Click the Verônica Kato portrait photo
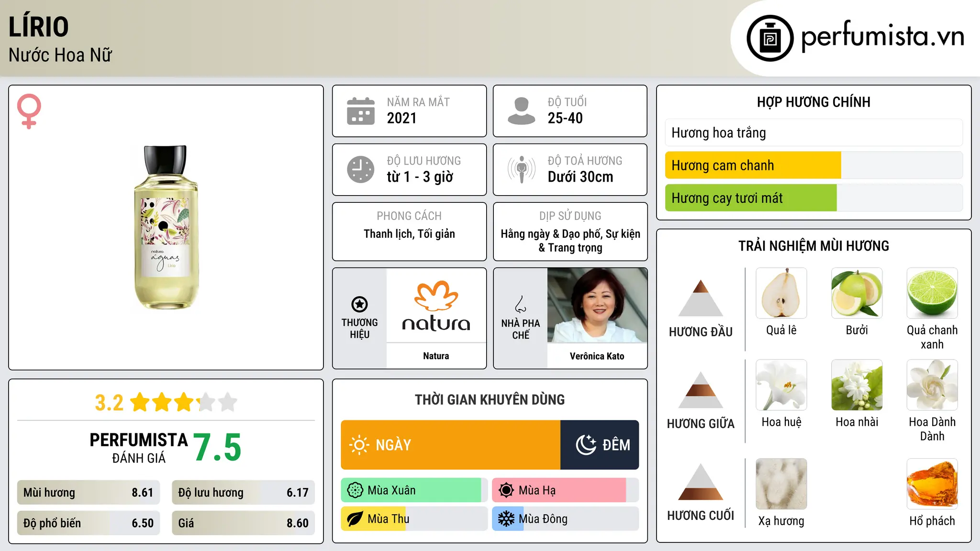980x551 pixels. 597,305
